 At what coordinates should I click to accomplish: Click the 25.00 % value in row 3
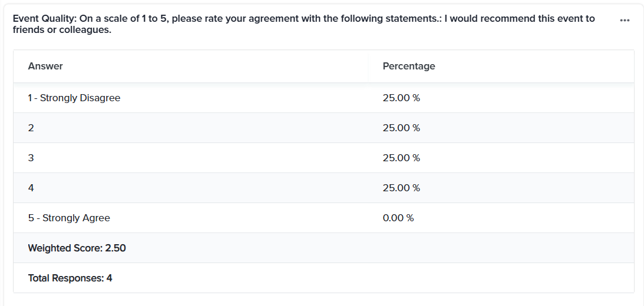point(401,158)
